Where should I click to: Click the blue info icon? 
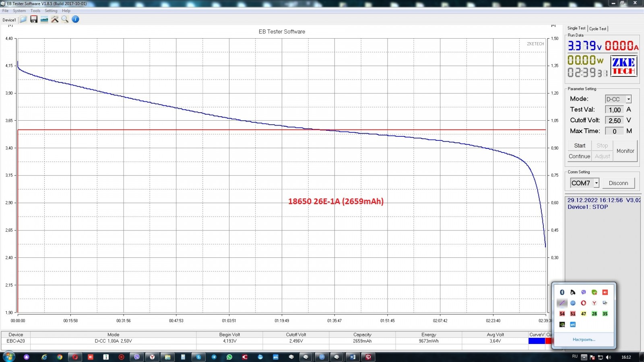click(x=75, y=19)
